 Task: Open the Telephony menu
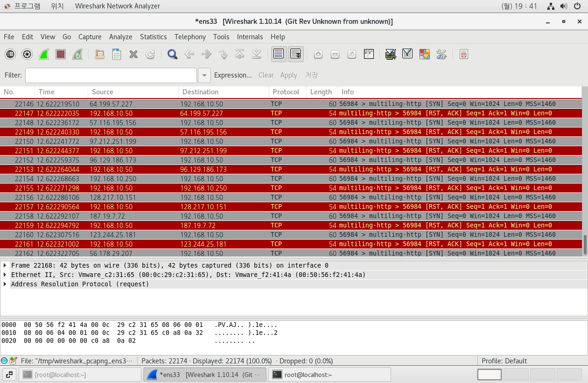(x=190, y=37)
